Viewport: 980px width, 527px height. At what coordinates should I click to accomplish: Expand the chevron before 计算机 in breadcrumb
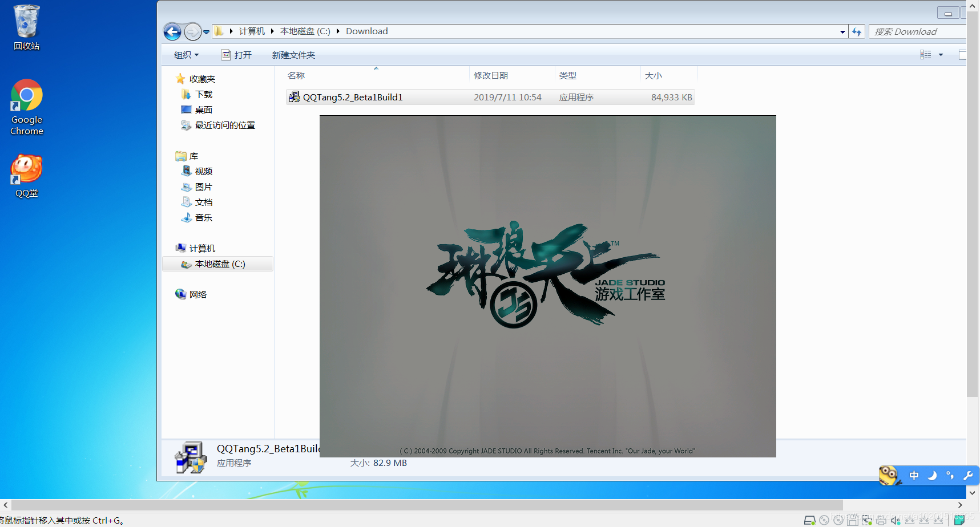[231, 31]
